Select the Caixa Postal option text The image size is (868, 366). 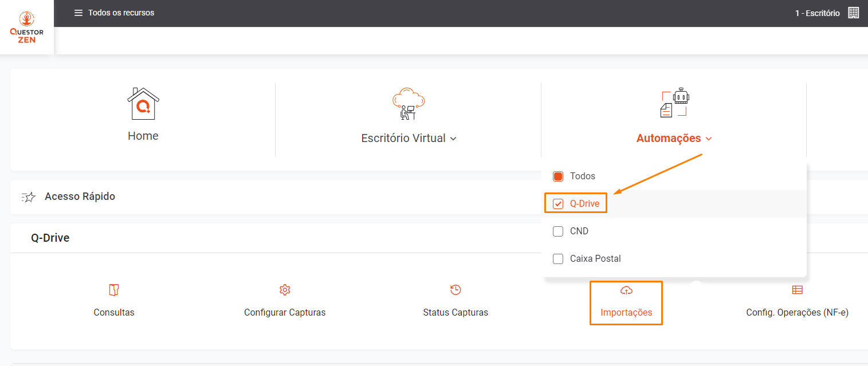click(x=595, y=259)
